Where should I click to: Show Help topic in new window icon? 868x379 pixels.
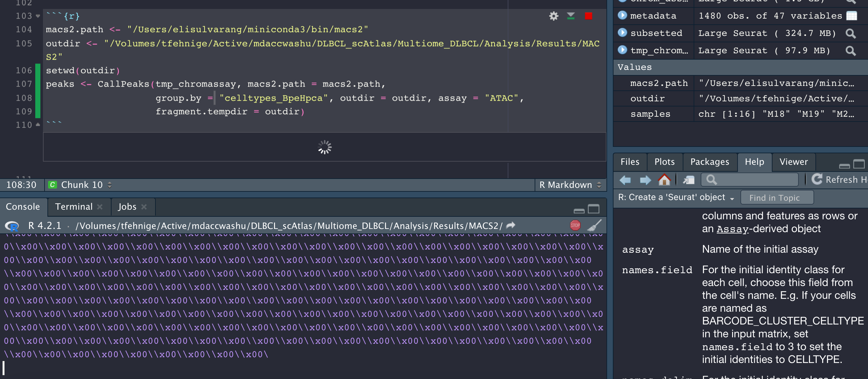click(x=689, y=180)
